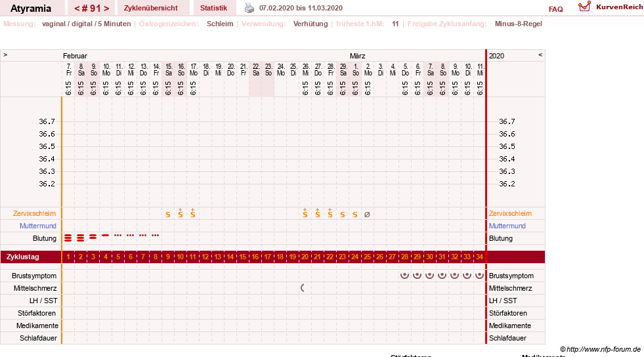Screen dimensions: 644x357
Task: Click the cycle number #91 label
Action: tap(92, 9)
